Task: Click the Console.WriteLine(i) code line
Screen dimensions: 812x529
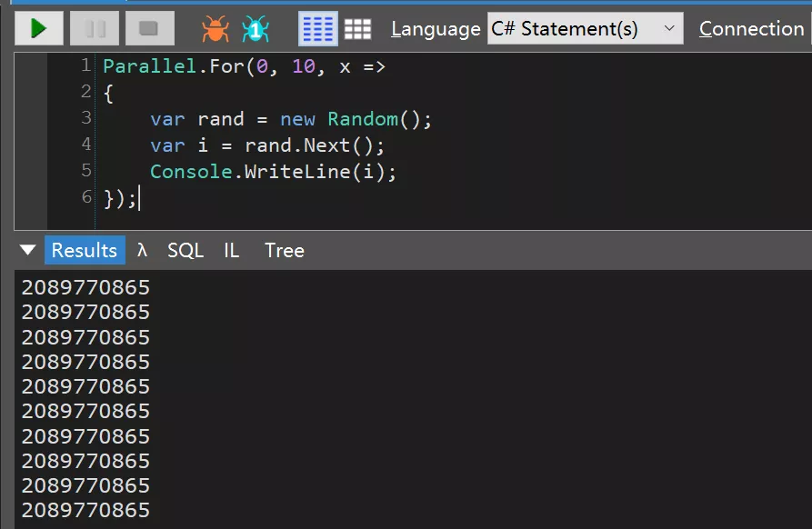Action: click(x=273, y=172)
